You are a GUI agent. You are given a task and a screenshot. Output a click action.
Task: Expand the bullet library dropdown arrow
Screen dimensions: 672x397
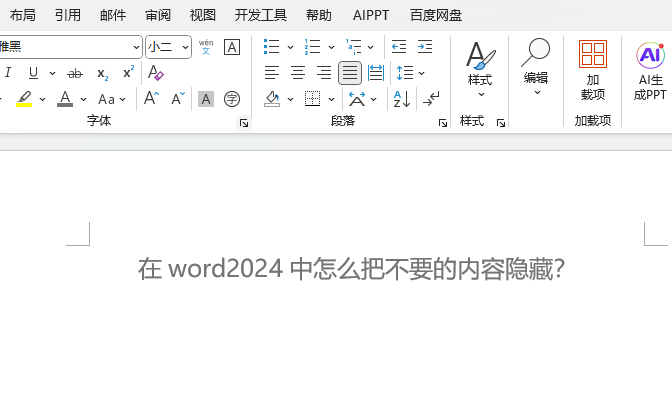(290, 47)
